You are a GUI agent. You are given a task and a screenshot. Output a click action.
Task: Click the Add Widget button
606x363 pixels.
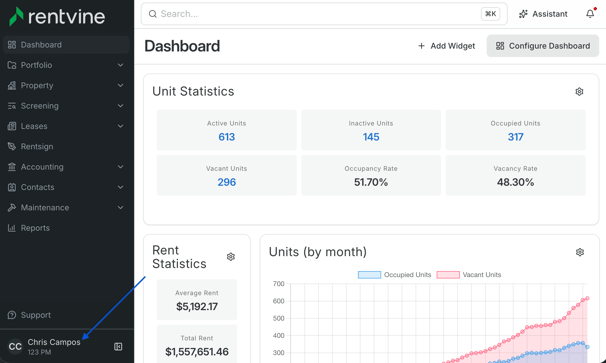click(x=446, y=46)
